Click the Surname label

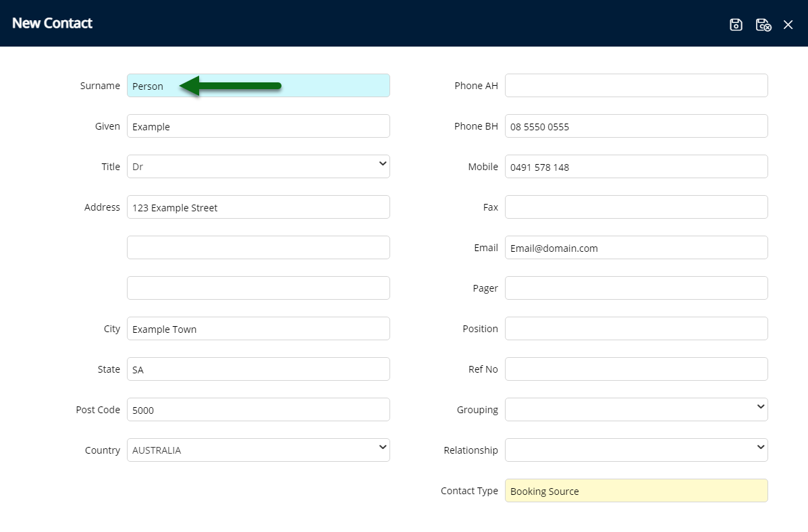pos(100,86)
